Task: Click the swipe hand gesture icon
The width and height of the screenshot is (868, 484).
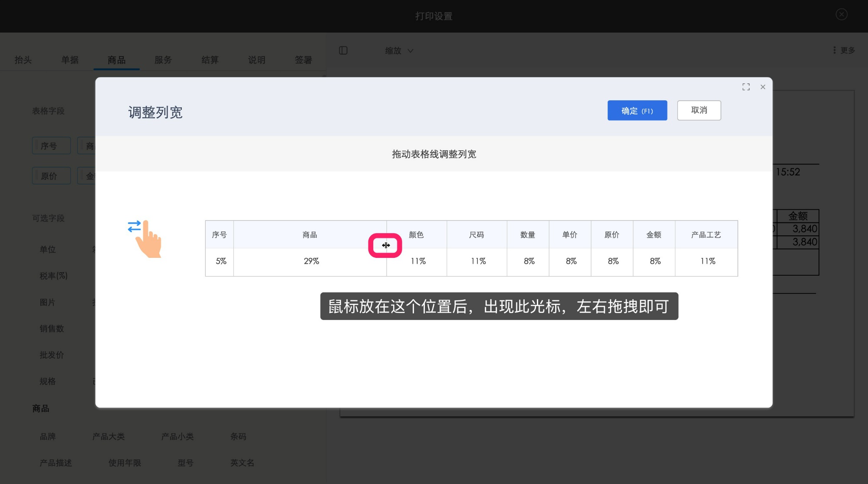Action: [145, 239]
